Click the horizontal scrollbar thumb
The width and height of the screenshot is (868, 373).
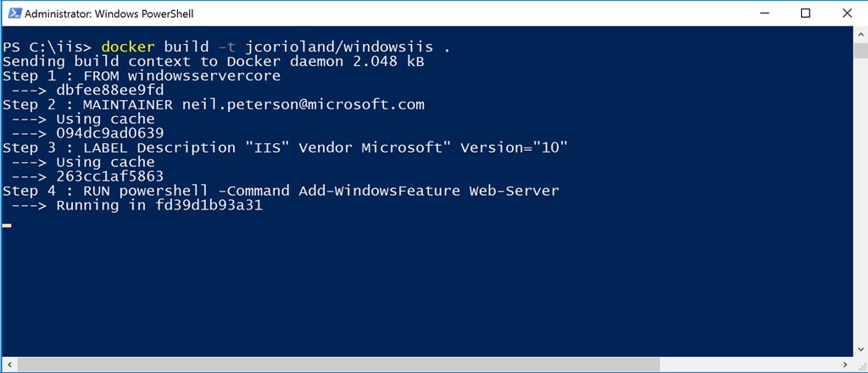(x=339, y=365)
